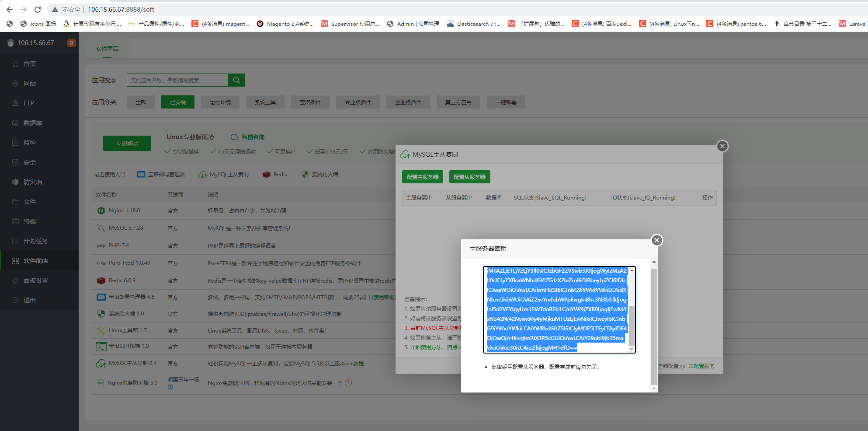The image size is (868, 431).
Task: Open Magento 2.4 bookmark in bookmarks bar
Action: point(285,24)
